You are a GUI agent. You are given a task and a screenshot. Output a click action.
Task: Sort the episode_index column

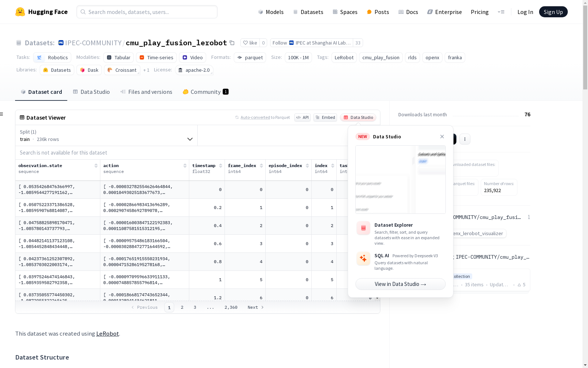coord(307,166)
